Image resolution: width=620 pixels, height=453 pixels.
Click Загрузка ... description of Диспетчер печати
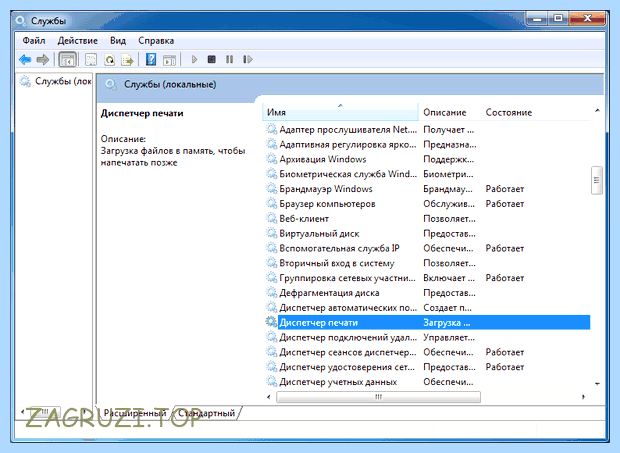[447, 323]
